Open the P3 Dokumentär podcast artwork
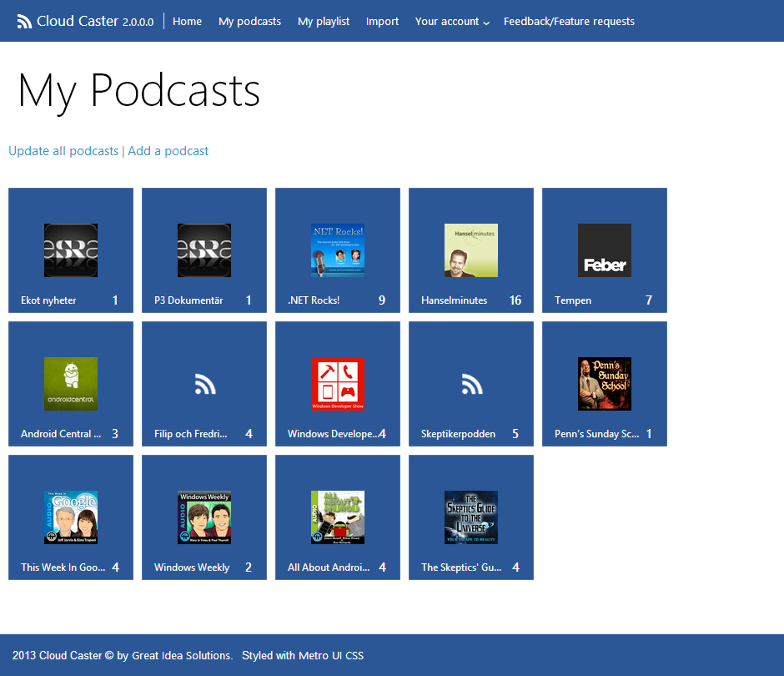Viewport: 784px width, 676px height. pos(204,250)
